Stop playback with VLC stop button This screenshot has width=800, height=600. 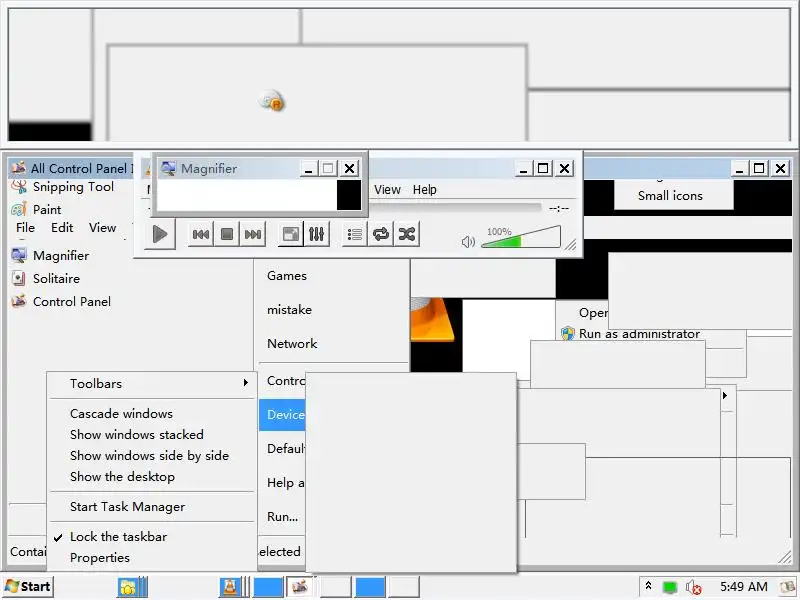click(227, 234)
